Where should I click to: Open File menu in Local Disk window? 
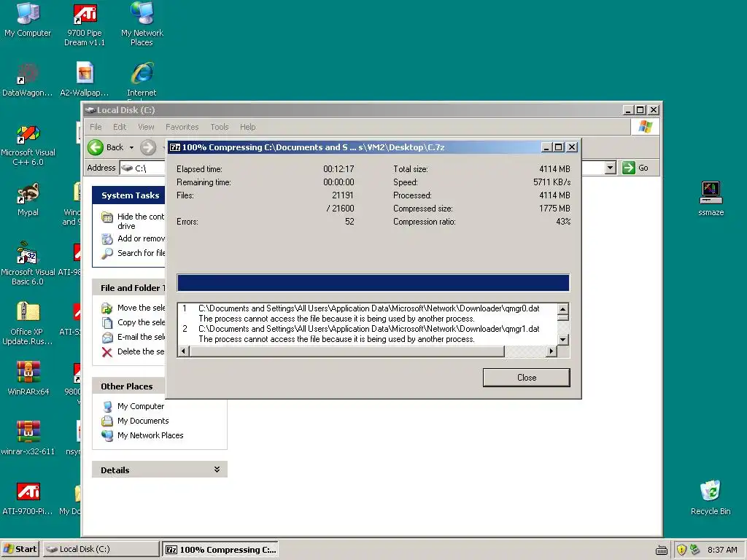pos(96,127)
